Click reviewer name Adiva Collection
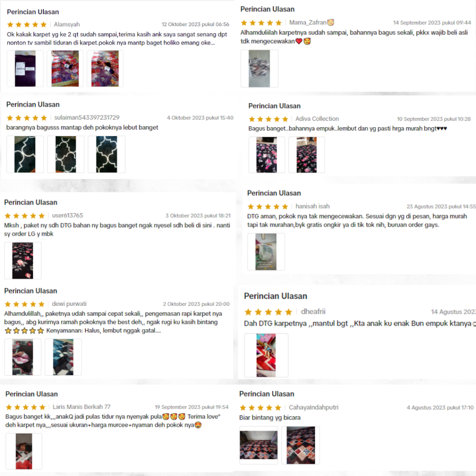Image resolution: width=476 pixels, height=476 pixels. 317,119
